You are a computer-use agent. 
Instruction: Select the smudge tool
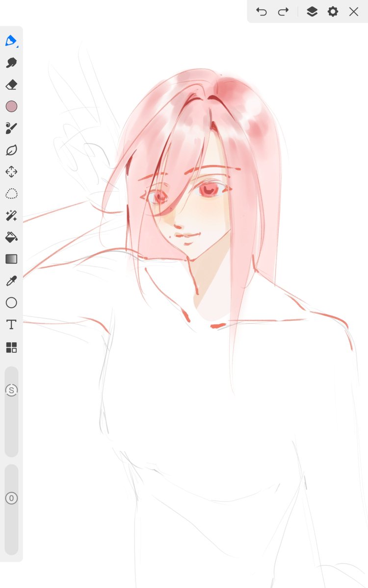(11, 63)
